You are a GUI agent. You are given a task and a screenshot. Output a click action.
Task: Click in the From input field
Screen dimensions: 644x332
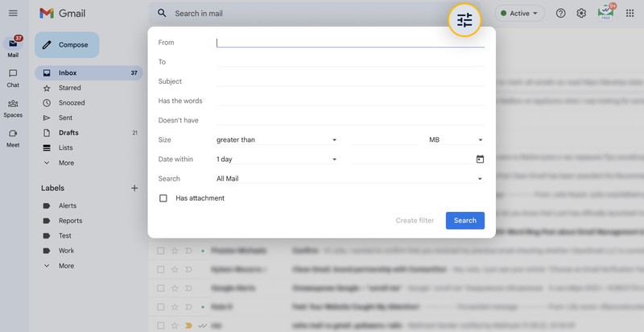coord(350,43)
